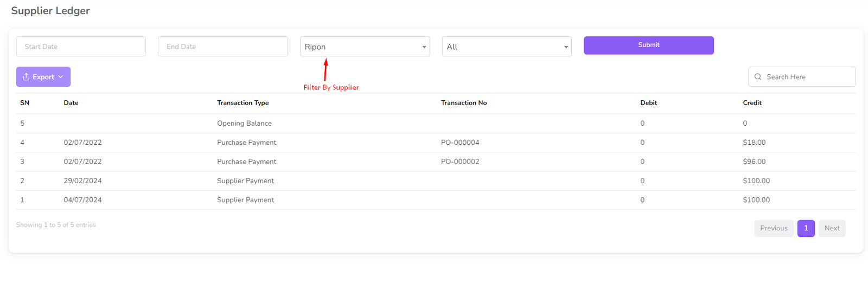Open the Ripon supplier dropdown
The width and height of the screenshot is (868, 284).
pos(365,47)
